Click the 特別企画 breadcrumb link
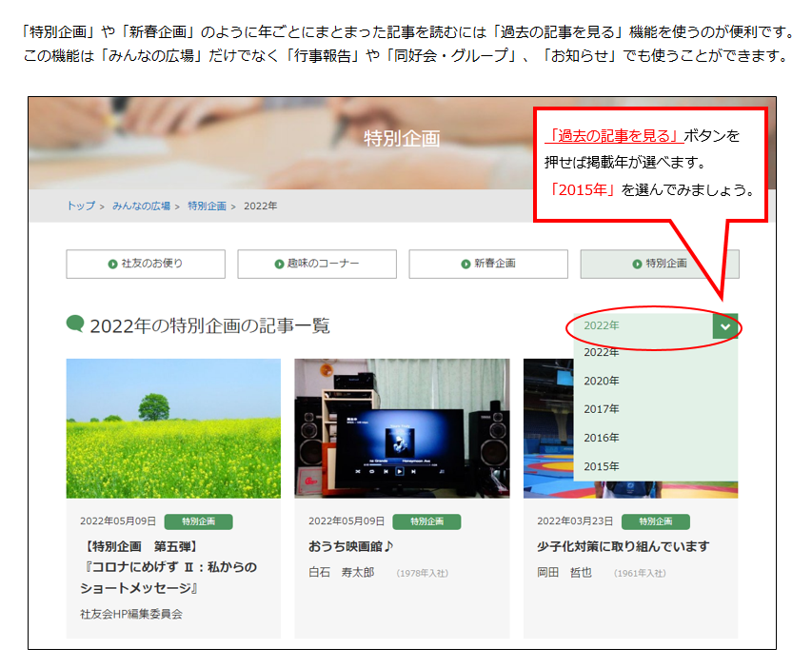This screenshot has height=668, width=812. pos(208,206)
